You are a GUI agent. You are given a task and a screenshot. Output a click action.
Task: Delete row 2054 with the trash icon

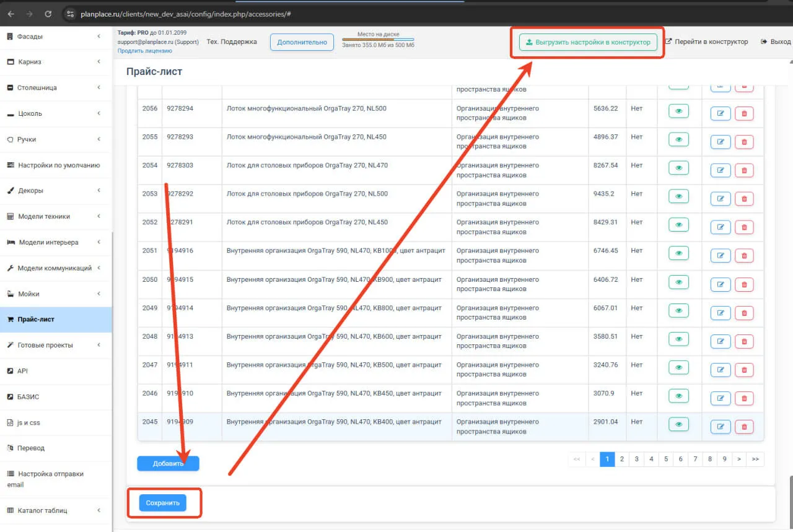pyautogui.click(x=744, y=170)
